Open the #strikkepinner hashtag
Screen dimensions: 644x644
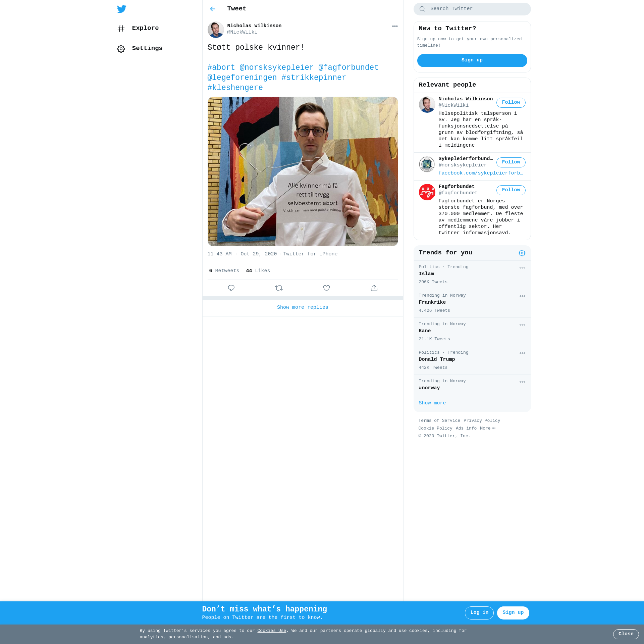(314, 78)
